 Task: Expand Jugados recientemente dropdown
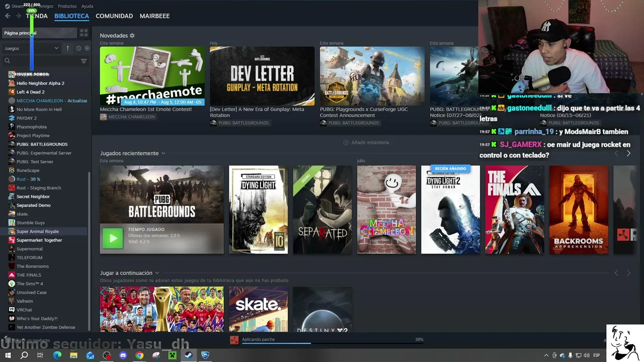(x=163, y=153)
